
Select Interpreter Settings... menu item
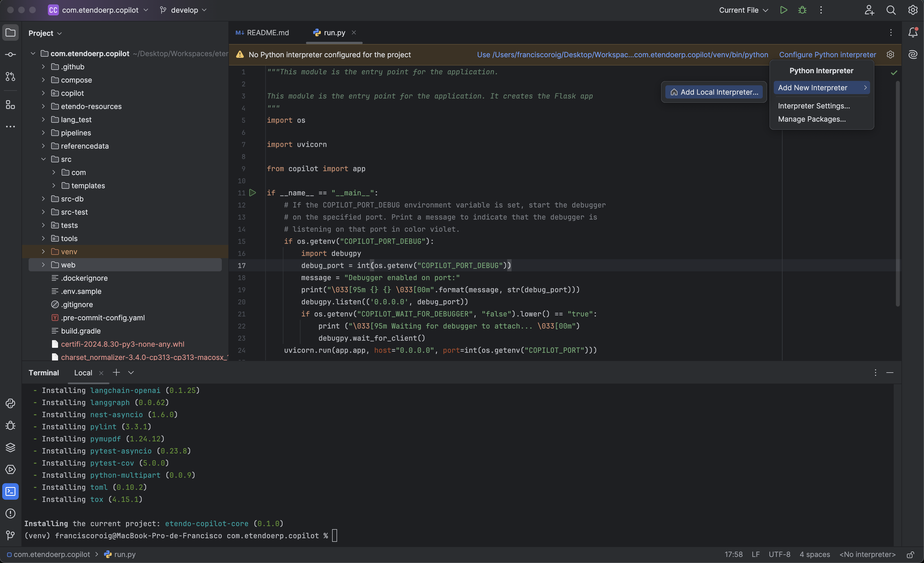[814, 106]
